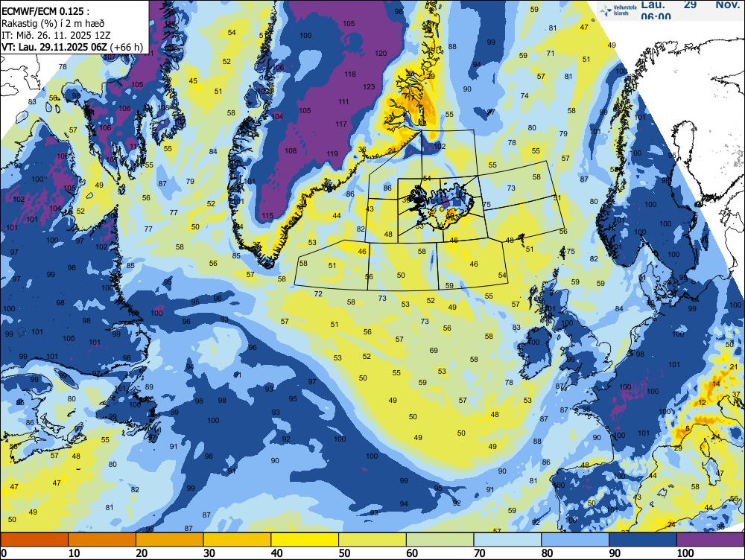
Task: Click the value '12' near the Alps
Action: click(x=702, y=403)
